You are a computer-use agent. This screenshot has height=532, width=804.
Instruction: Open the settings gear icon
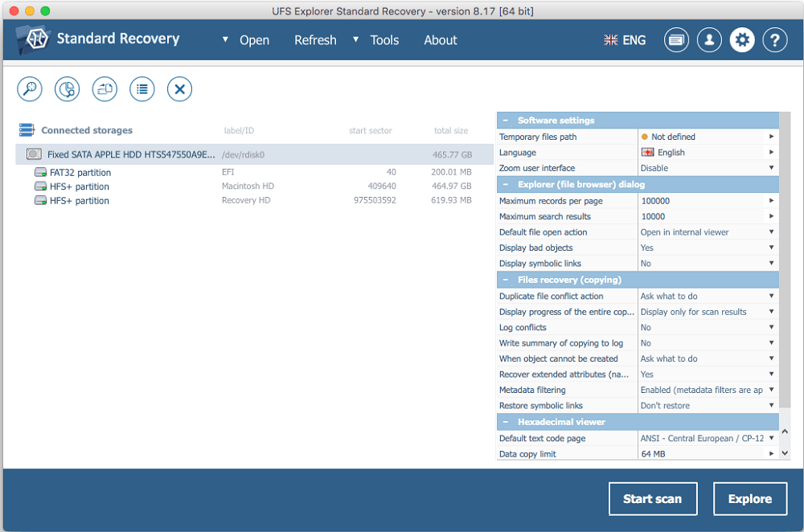coord(742,40)
